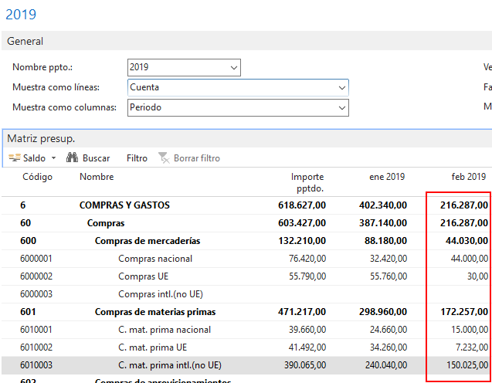Click the Importe pptdo. column header
492x383 pixels.
307,182
